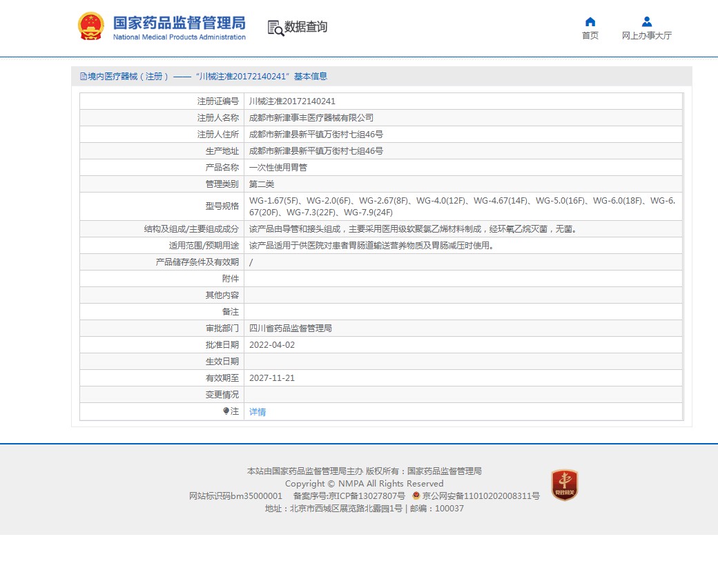The height and width of the screenshot is (588, 718).
Task: Click 网站标识码bm35000001 footer text
Action: point(236,496)
